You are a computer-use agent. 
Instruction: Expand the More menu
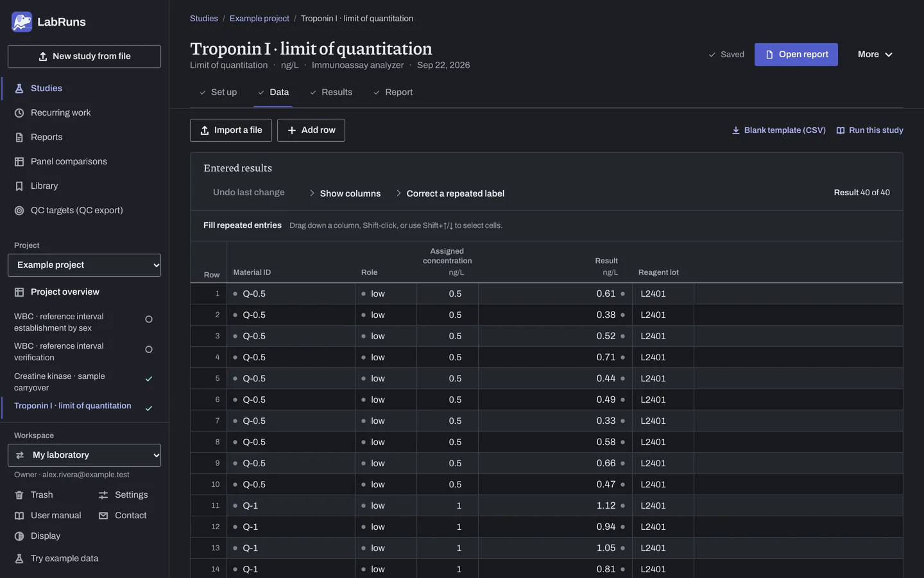click(875, 55)
